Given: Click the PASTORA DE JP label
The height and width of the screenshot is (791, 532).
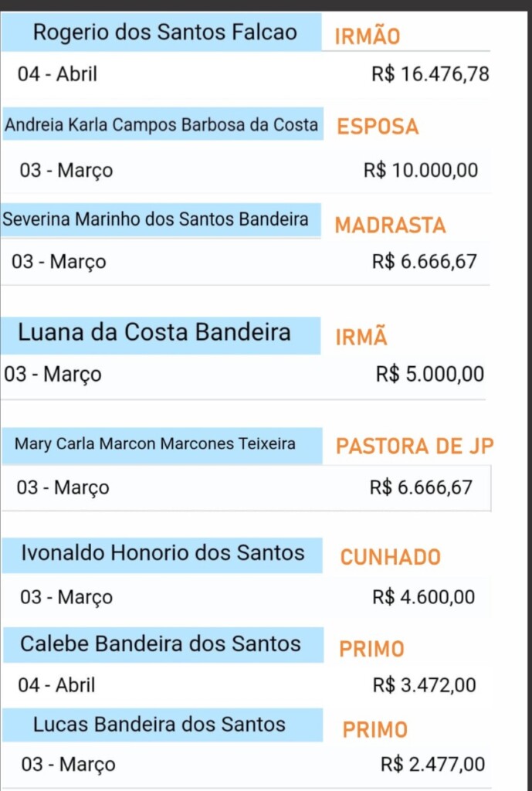Looking at the screenshot, I should click(x=415, y=446).
